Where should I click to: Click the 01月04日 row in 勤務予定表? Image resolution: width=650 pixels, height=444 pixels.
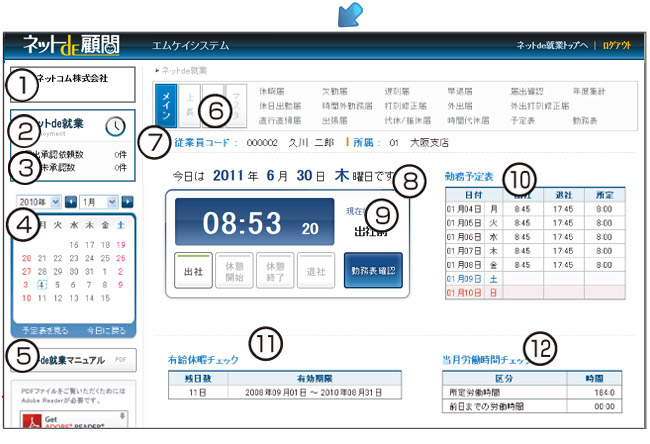click(x=535, y=209)
